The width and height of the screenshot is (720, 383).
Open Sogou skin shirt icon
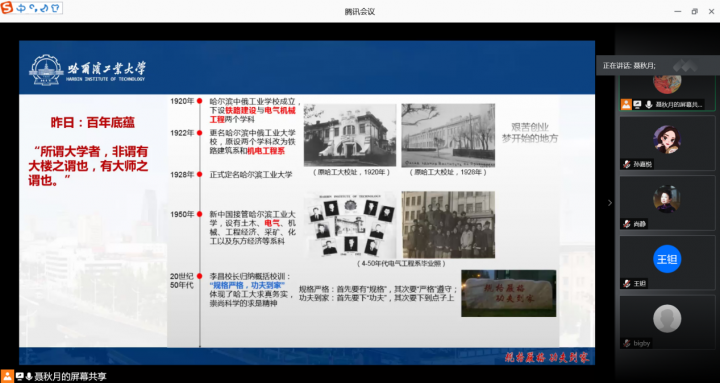click(55, 8)
